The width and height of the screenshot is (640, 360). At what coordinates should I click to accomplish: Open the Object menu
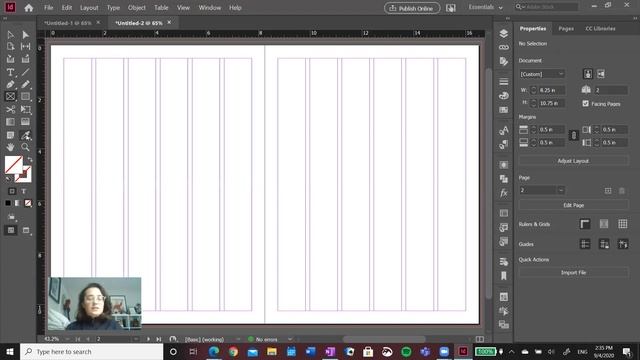coord(137,8)
